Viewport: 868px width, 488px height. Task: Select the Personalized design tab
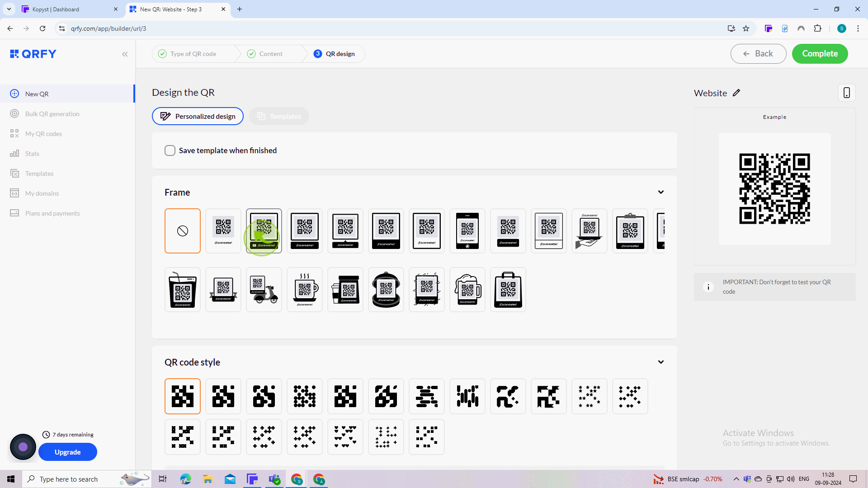[198, 116]
